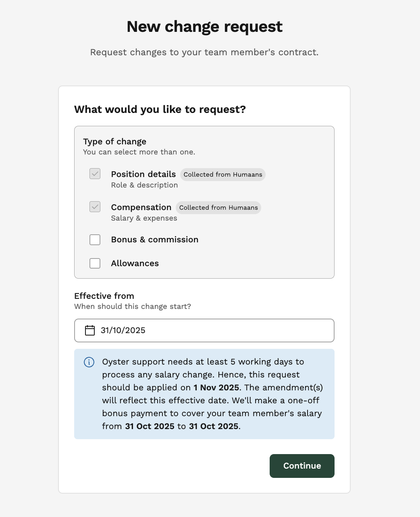420x517 pixels.
Task: Click the 'Salary & expenses' subtitle
Action: [x=144, y=218]
